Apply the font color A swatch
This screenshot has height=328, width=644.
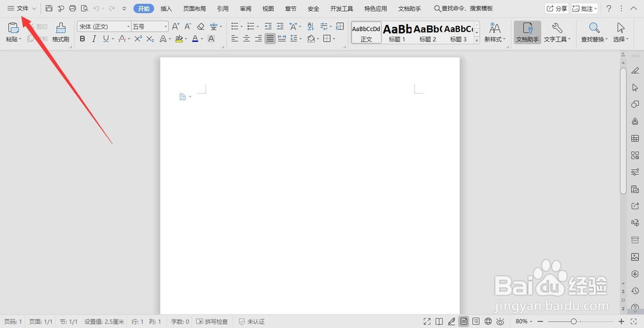pyautogui.click(x=195, y=39)
